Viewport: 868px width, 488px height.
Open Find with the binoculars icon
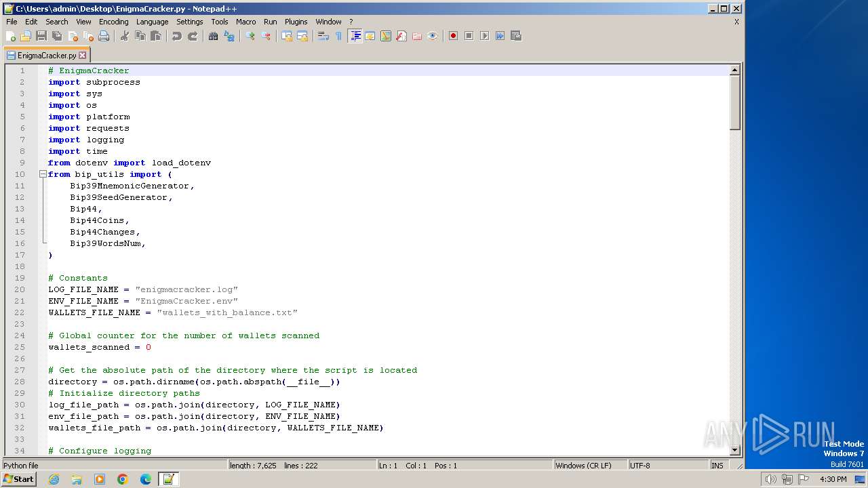(214, 36)
